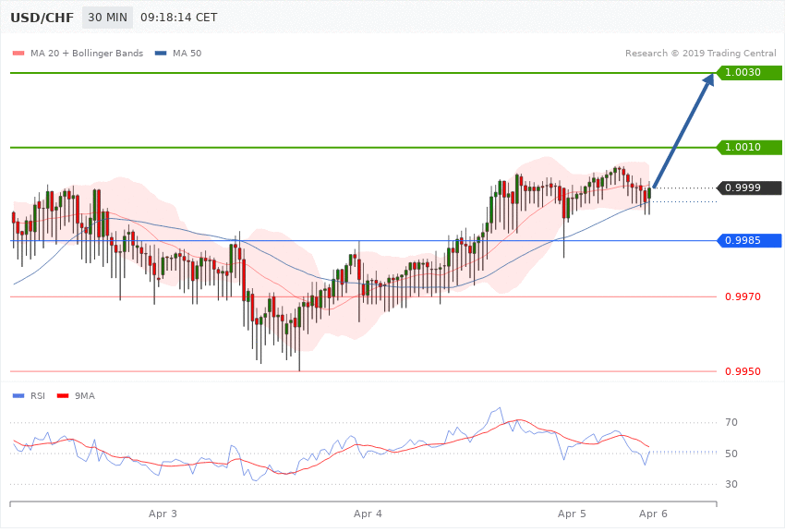Click the MA 20 + Bollinger Bands legend label
Image resolution: width=785 pixels, height=532 pixels.
[87, 53]
